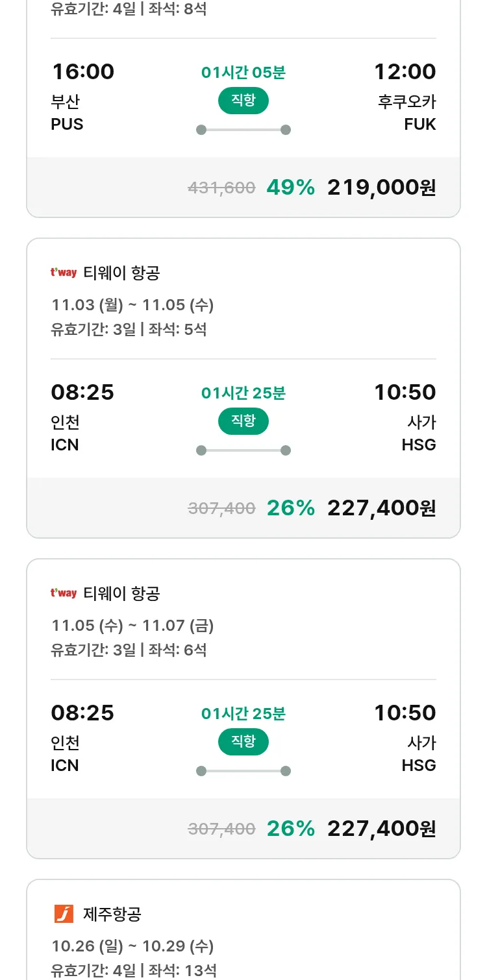
Task: Click the 티웨이 항공 name on the 11.03–11.05 card
Action: (121, 273)
